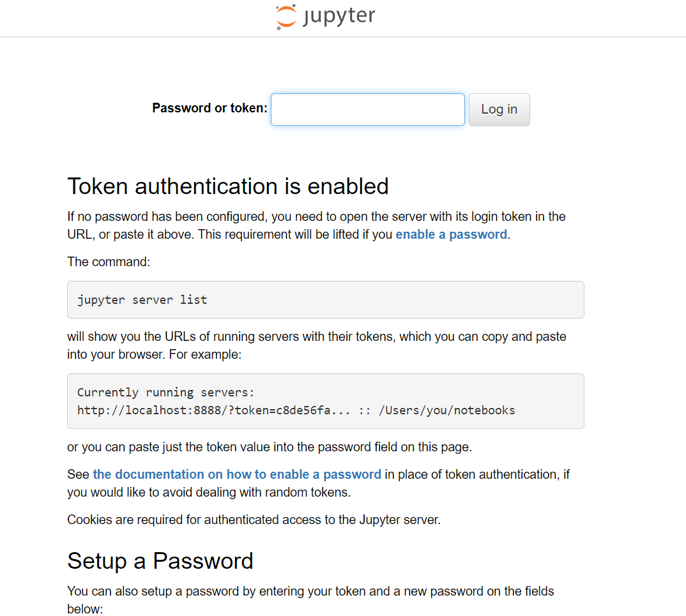This screenshot has height=616, width=686.
Task: Click the orange Jupyter logo icon
Action: 286,17
